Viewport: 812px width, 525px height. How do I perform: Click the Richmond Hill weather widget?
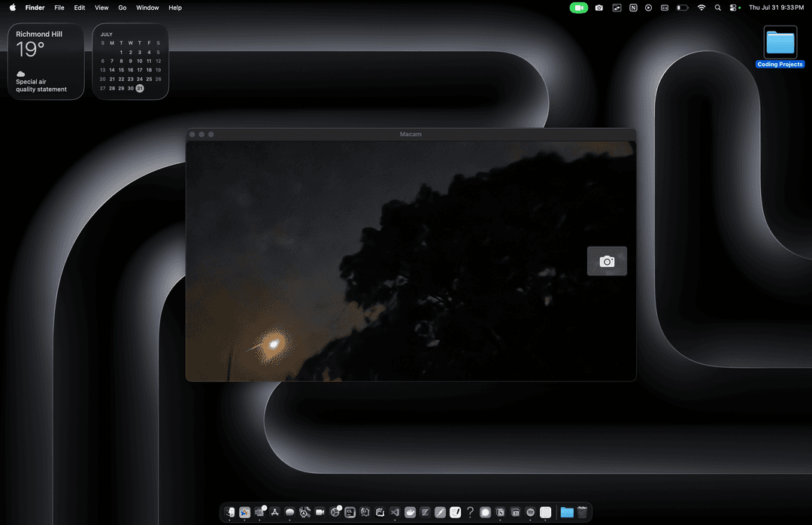coord(47,61)
